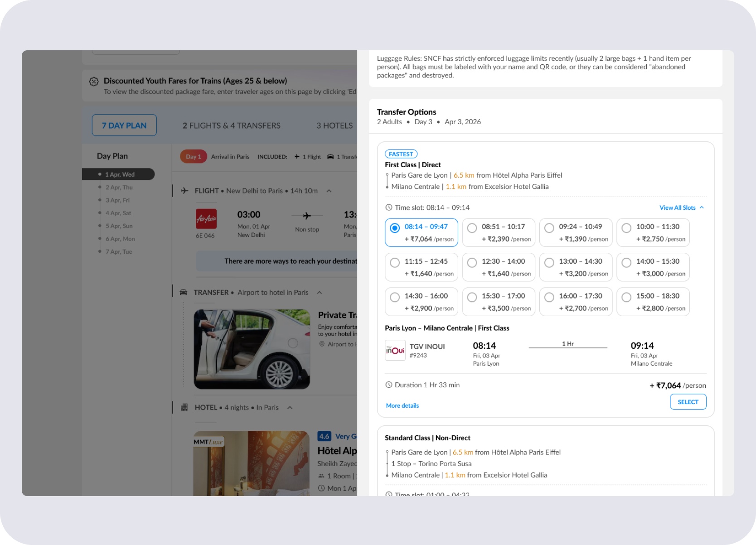The width and height of the screenshot is (756, 545).
Task: Click the Day 1 badge
Action: click(x=194, y=157)
